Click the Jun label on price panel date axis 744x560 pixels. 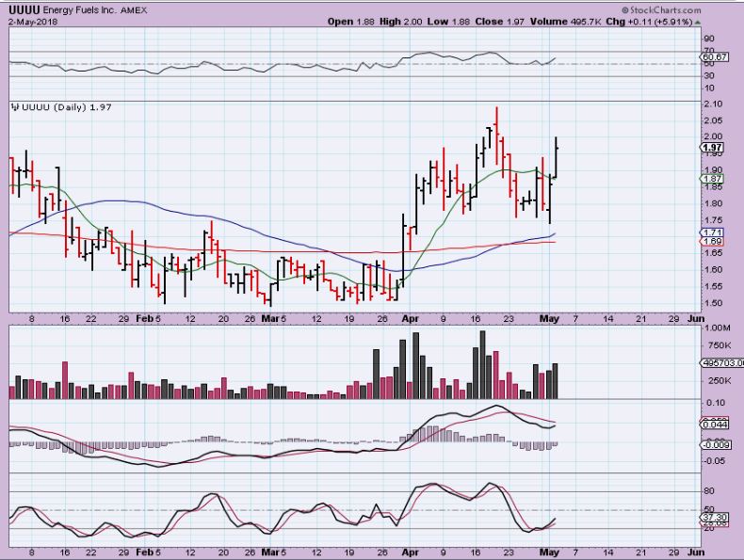[x=696, y=319]
